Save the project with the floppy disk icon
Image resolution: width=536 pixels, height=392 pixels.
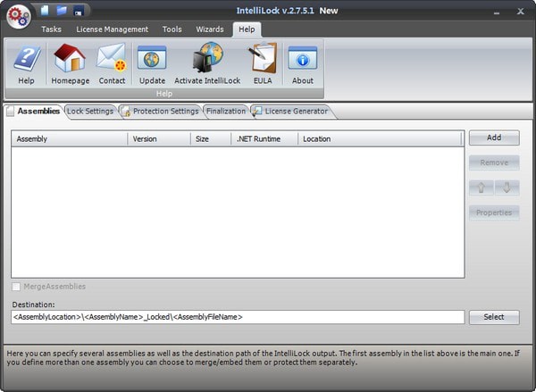pos(79,11)
